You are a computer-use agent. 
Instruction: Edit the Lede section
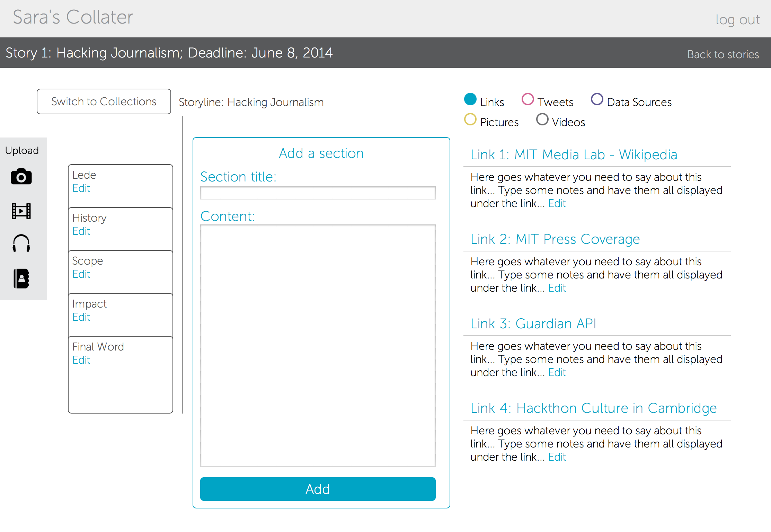(x=81, y=188)
